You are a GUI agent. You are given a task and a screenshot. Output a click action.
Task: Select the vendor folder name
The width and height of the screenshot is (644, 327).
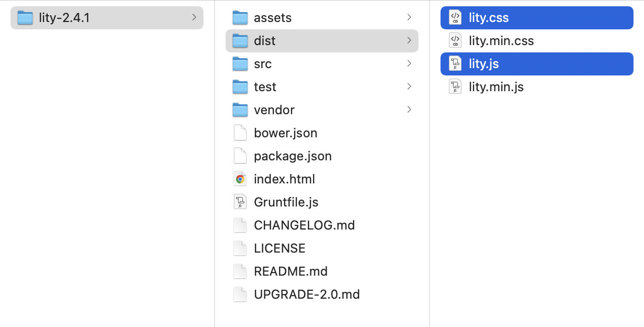pos(274,110)
